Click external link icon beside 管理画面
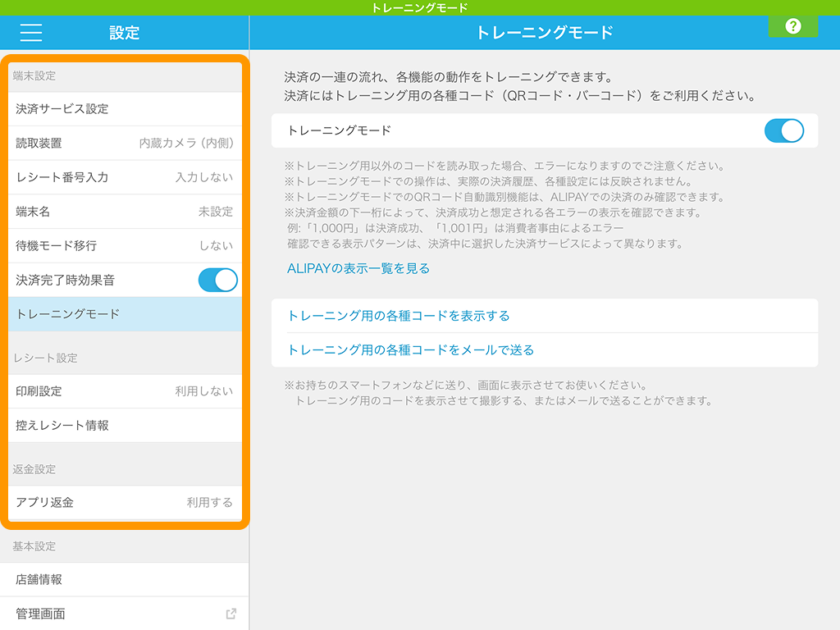Viewport: 840px width, 630px height. tap(231, 614)
